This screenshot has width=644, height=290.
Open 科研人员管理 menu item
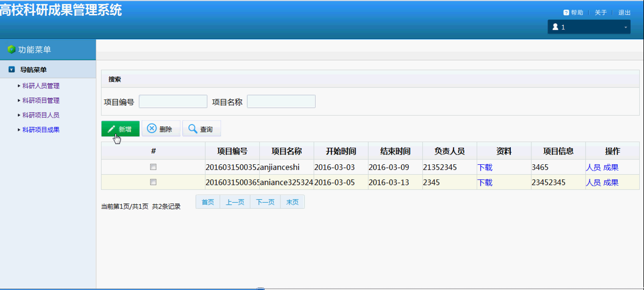pos(41,86)
